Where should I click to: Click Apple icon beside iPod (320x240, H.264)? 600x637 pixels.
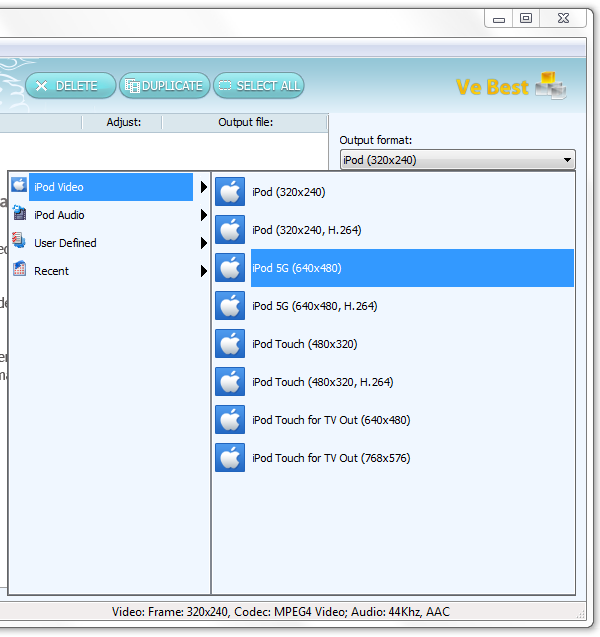coord(230,230)
